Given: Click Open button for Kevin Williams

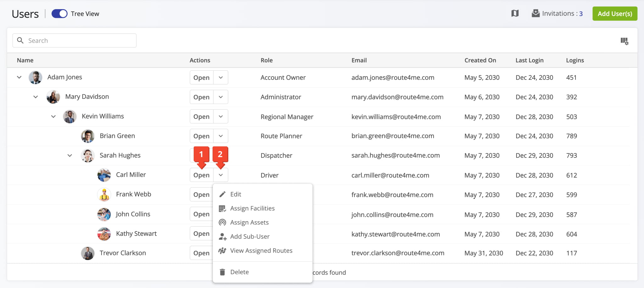Looking at the screenshot, I should click(202, 116).
